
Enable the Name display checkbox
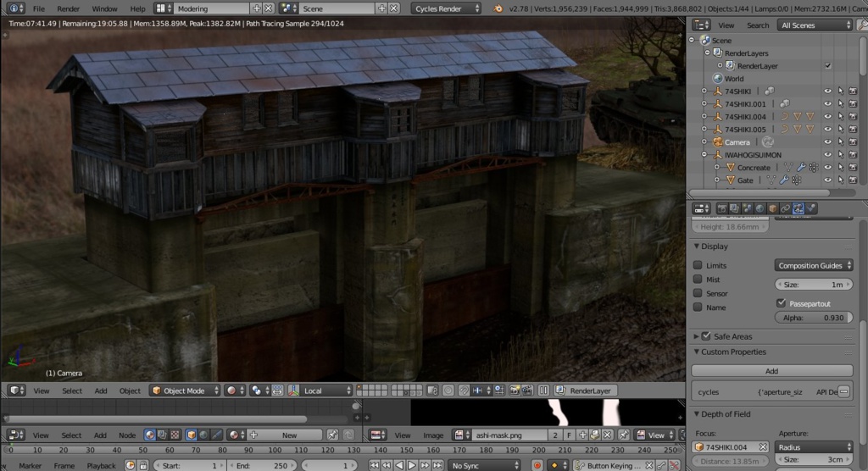coord(698,307)
